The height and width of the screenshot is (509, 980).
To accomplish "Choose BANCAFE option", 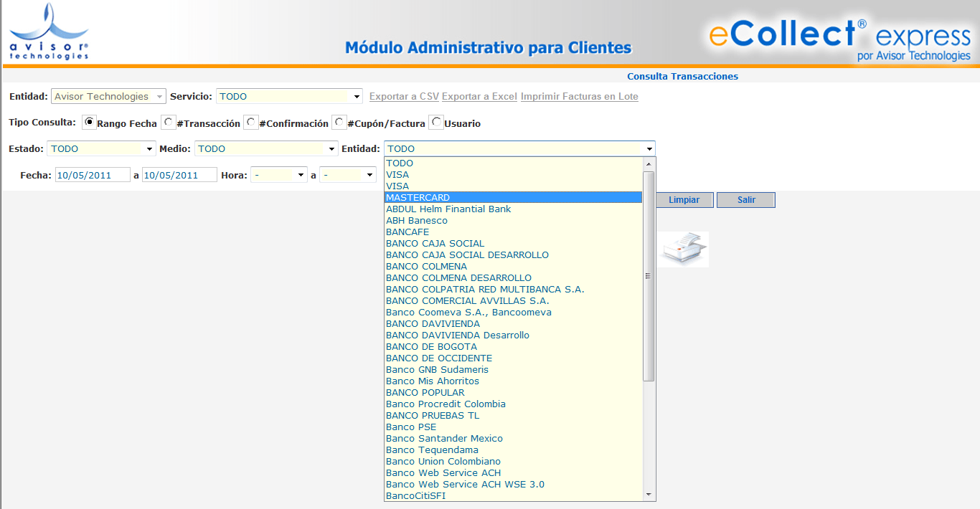I will (x=514, y=232).
